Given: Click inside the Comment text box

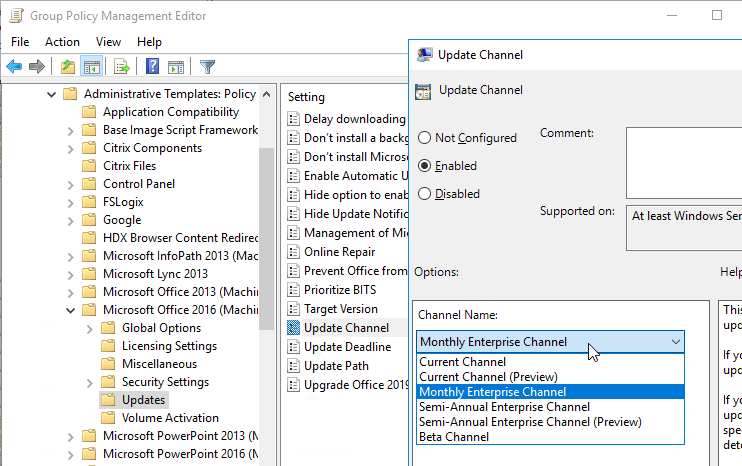Looking at the screenshot, I should 684,163.
